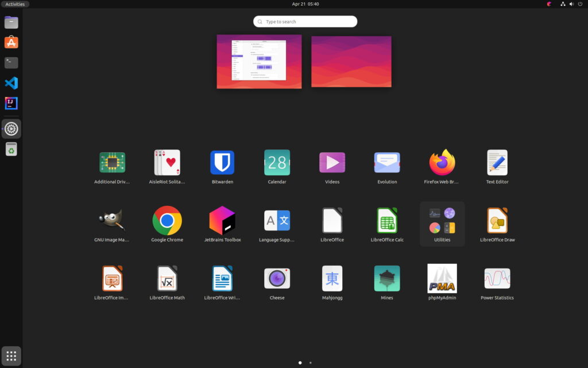The width and height of the screenshot is (588, 368).
Task: Open the GNU Image Manipulation Program
Action: (112, 221)
